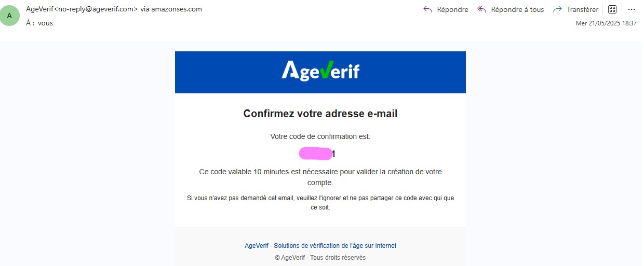Click the sender avatar circle "A"
Image resolution: width=644 pixels, height=266 pixels.
point(9,16)
